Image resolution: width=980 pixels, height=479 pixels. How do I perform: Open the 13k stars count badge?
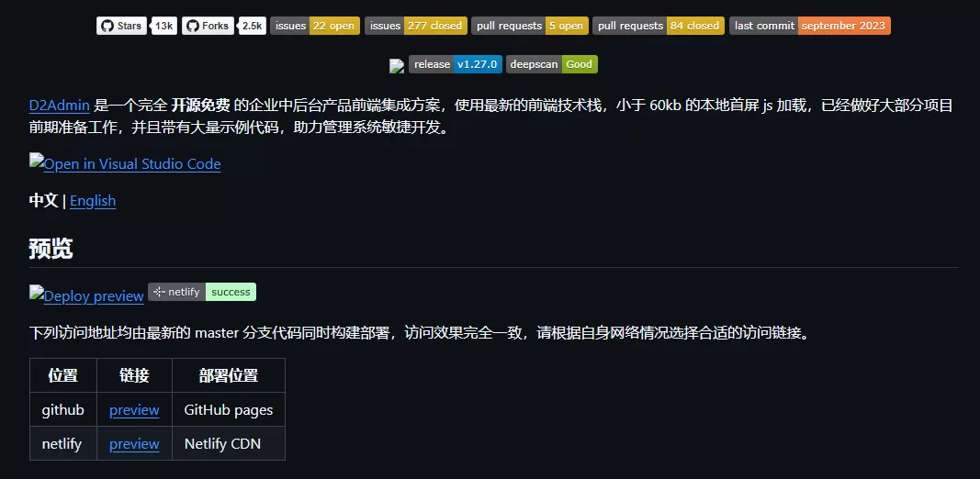pos(164,26)
